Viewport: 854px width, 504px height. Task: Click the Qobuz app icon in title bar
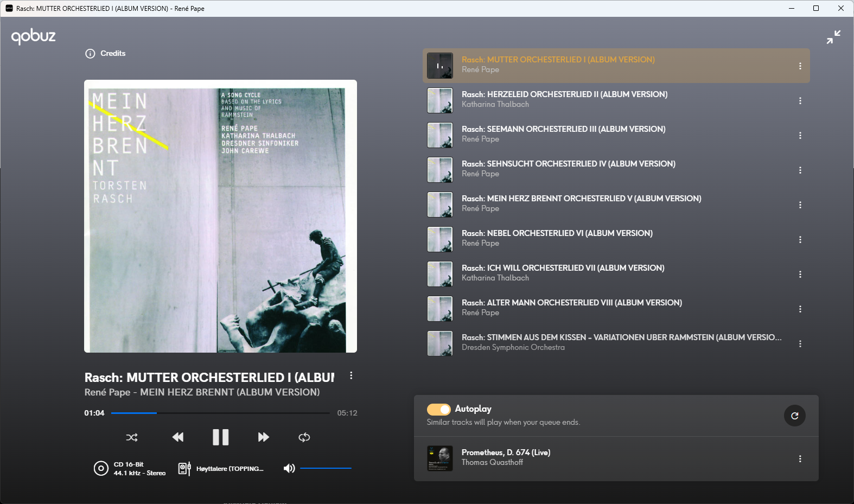(x=9, y=8)
